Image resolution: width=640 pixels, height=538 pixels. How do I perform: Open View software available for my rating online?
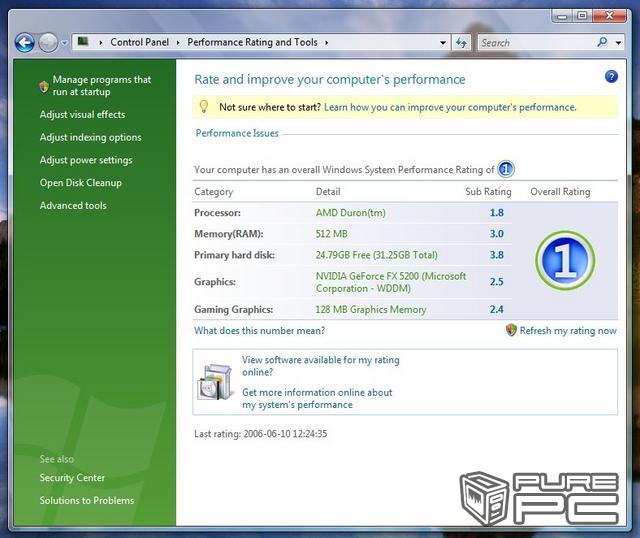point(321,366)
